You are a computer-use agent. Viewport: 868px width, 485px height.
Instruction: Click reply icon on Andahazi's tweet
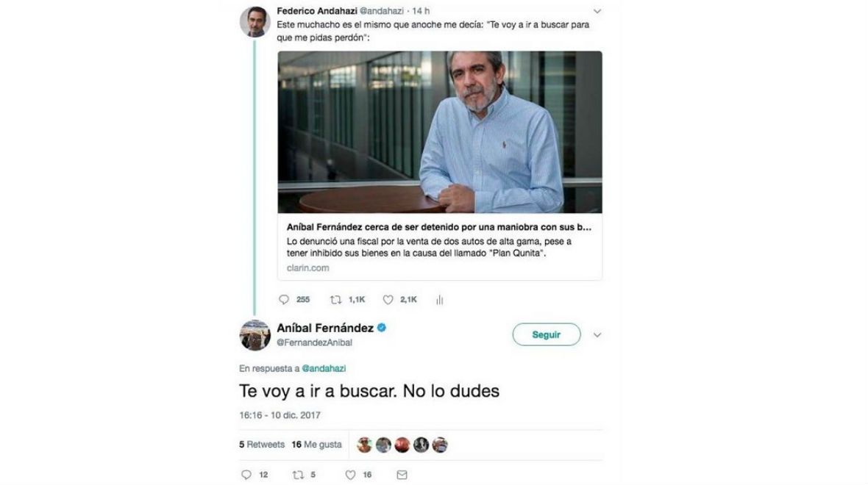[284, 300]
